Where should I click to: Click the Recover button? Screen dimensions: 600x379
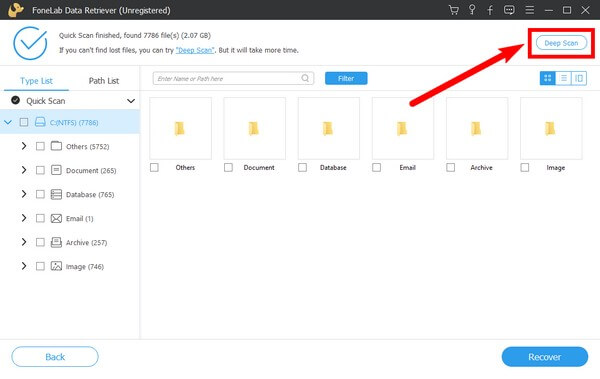(x=545, y=357)
